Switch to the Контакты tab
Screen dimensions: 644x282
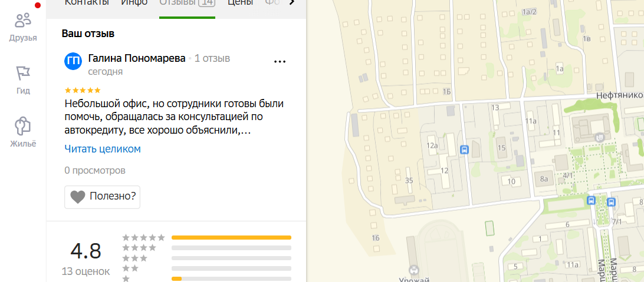pos(87,3)
